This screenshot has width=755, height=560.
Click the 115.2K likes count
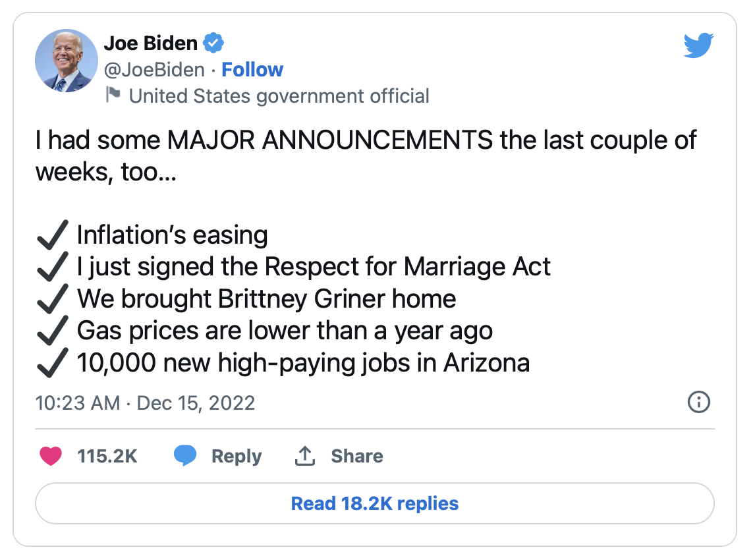(107, 456)
